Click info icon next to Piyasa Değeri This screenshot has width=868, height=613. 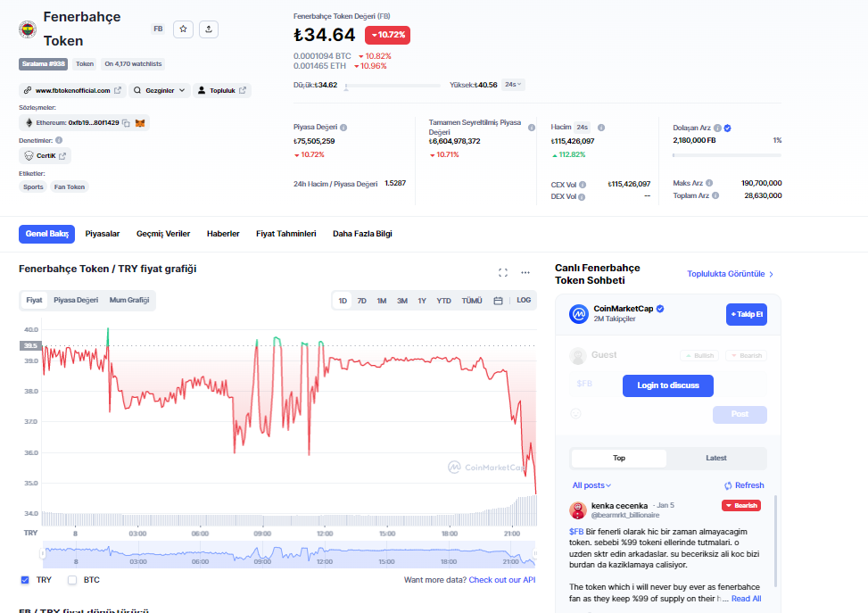click(x=343, y=128)
